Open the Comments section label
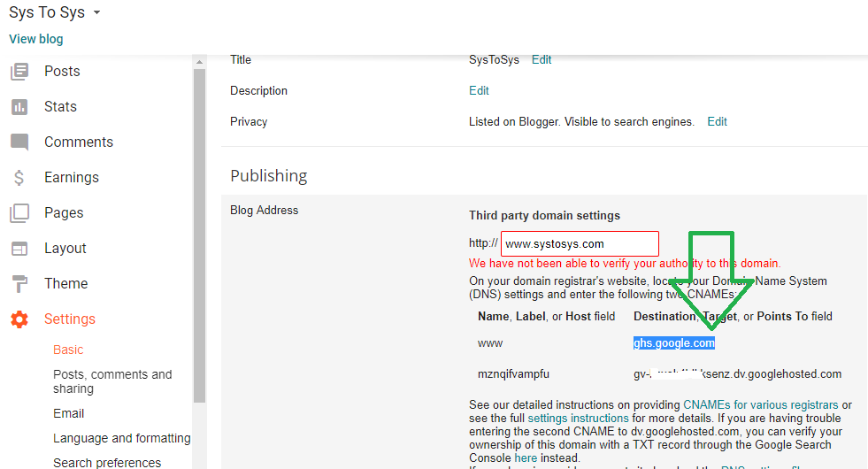 click(79, 142)
